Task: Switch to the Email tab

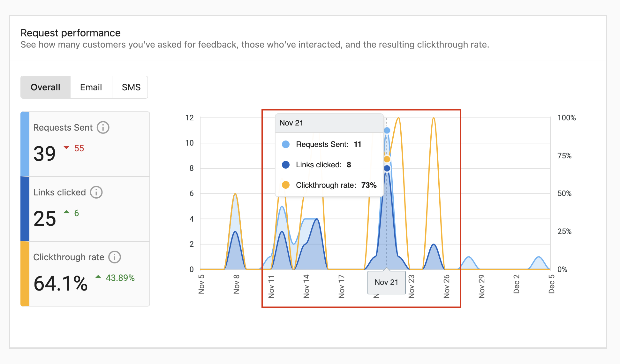Action: [x=91, y=87]
